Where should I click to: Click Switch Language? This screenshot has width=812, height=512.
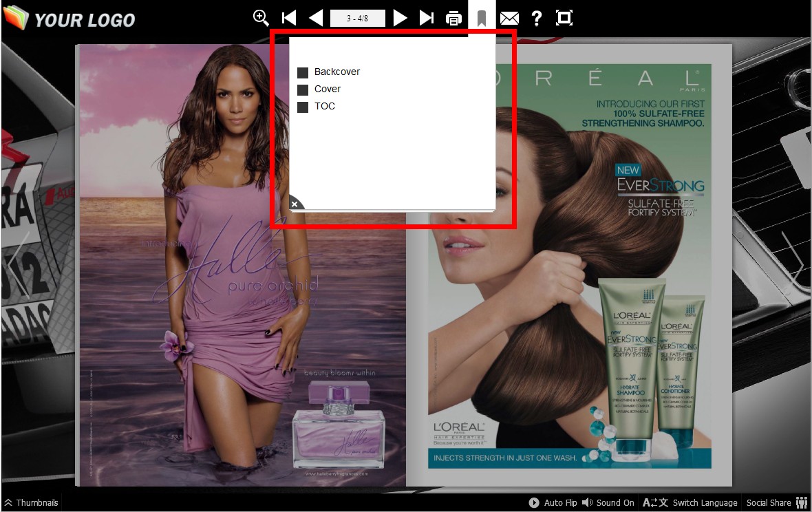(x=690, y=502)
